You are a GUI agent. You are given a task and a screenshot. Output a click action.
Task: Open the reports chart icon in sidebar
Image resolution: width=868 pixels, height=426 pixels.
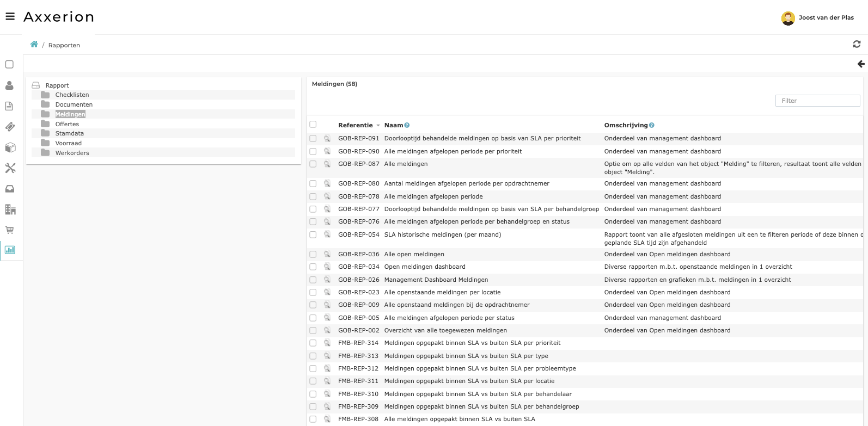coord(10,250)
